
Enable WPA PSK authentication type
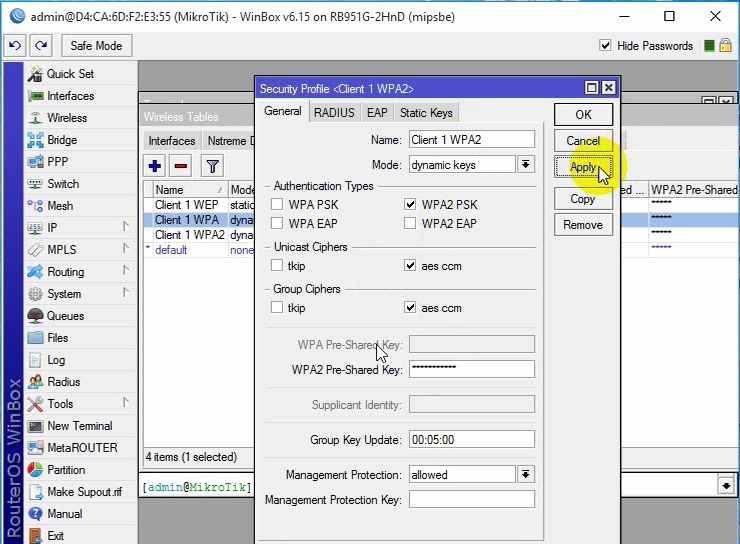coord(277,204)
